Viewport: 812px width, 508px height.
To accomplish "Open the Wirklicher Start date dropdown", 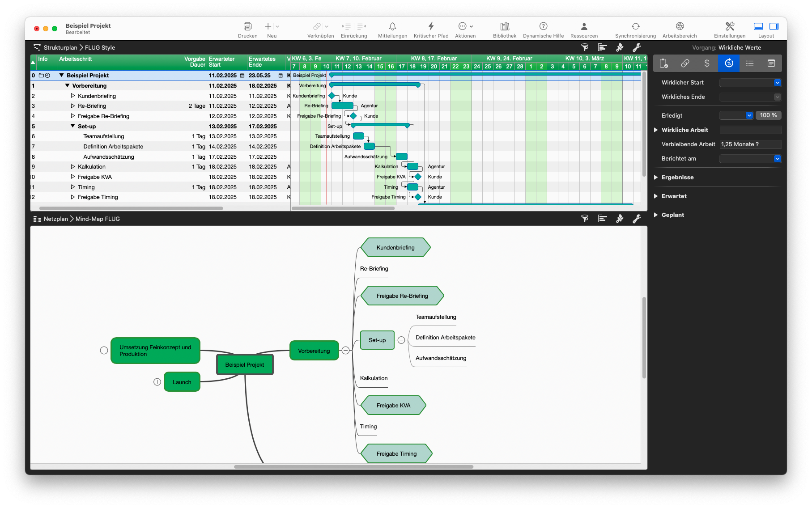I will (x=778, y=83).
